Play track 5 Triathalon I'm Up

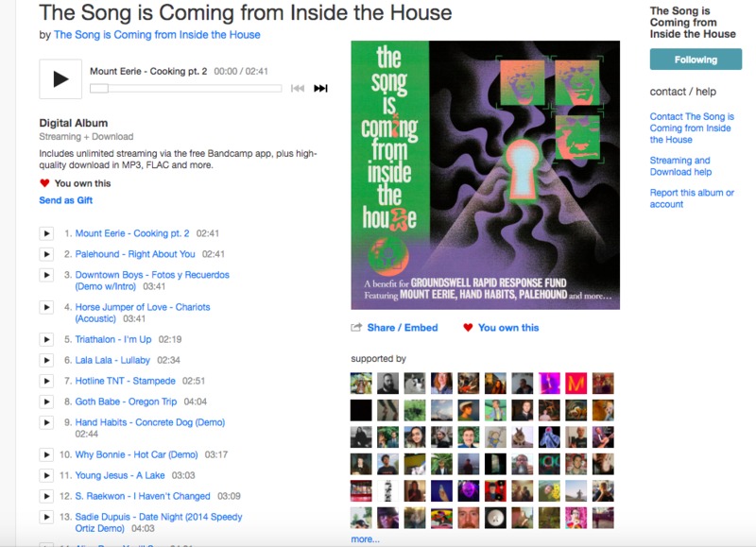point(46,340)
